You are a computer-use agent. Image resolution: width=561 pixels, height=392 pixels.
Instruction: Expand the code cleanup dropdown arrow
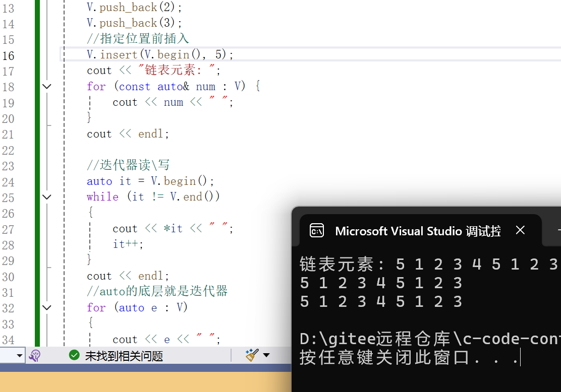click(266, 355)
